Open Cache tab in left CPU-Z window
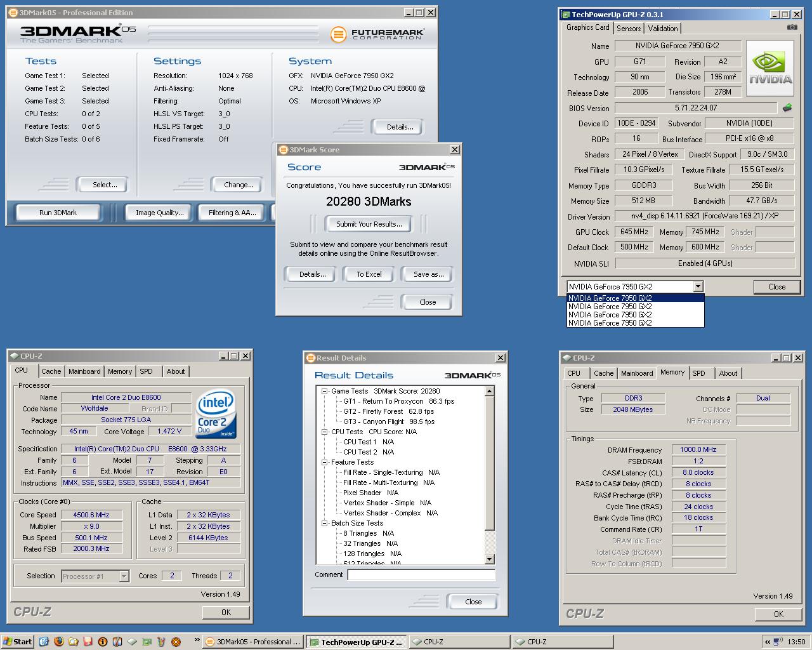The image size is (812, 650). pos(51,371)
